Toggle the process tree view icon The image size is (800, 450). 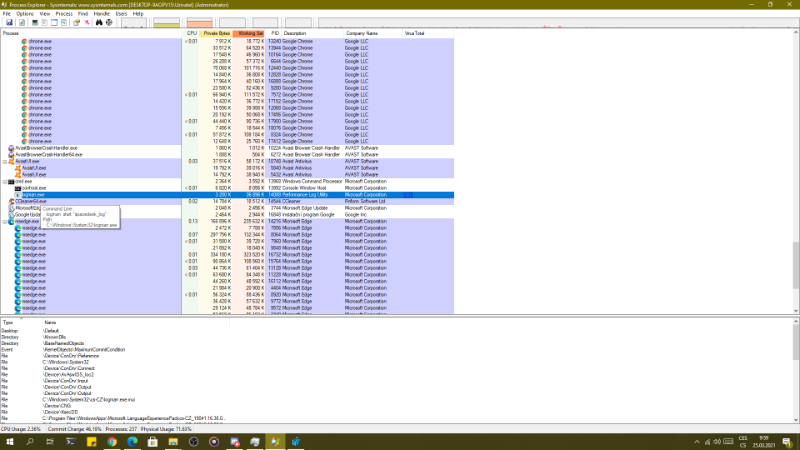click(44, 22)
